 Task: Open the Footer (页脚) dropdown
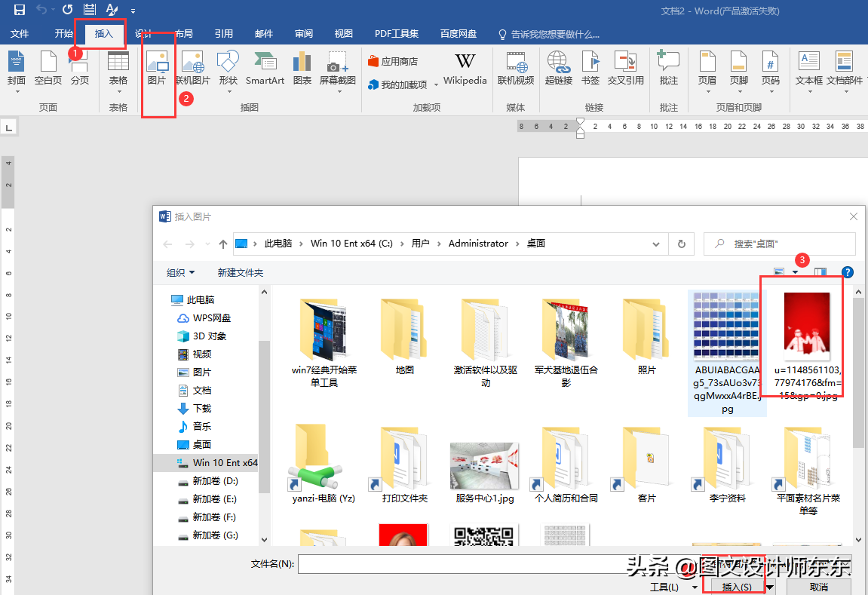point(739,70)
